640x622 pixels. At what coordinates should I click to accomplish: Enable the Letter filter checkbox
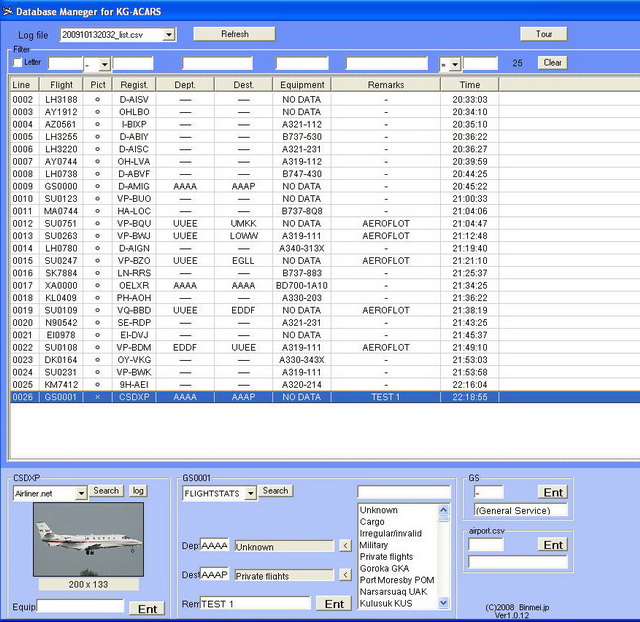[16, 63]
